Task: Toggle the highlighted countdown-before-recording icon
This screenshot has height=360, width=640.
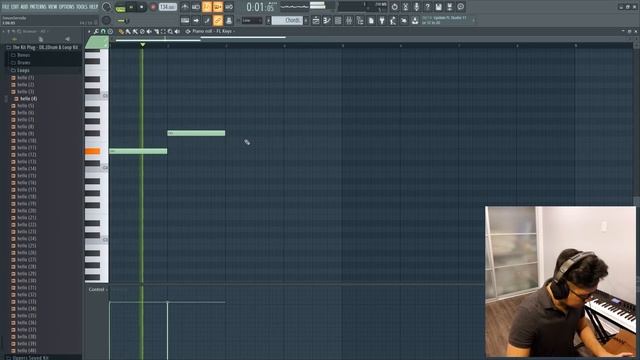Action: pyautogui.click(x=207, y=7)
